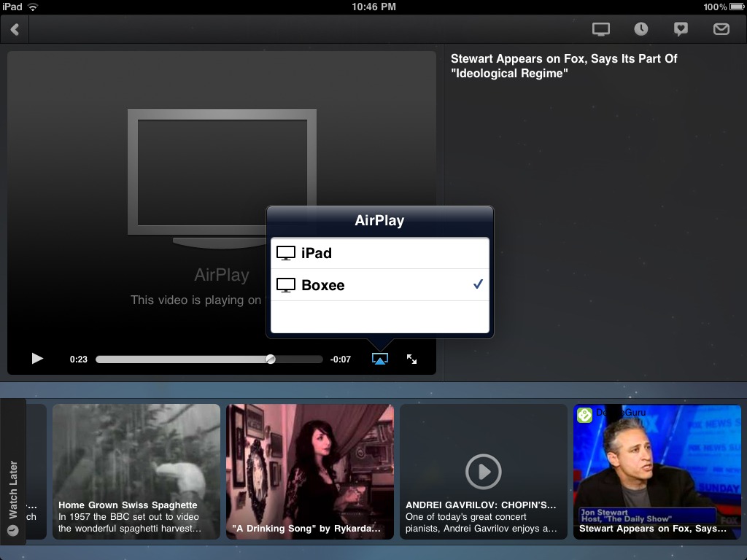Tap the green badge icon on Stewart thumbnail
This screenshot has height=560, width=747.
584,415
